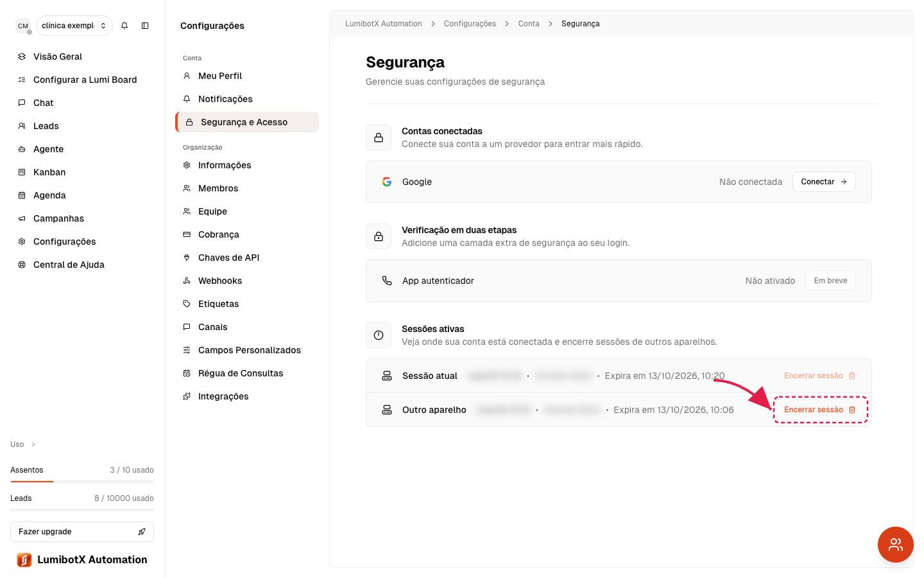The width and height of the screenshot is (924, 578).
Task: Select Integrações in settings menu
Action: pos(247,396)
